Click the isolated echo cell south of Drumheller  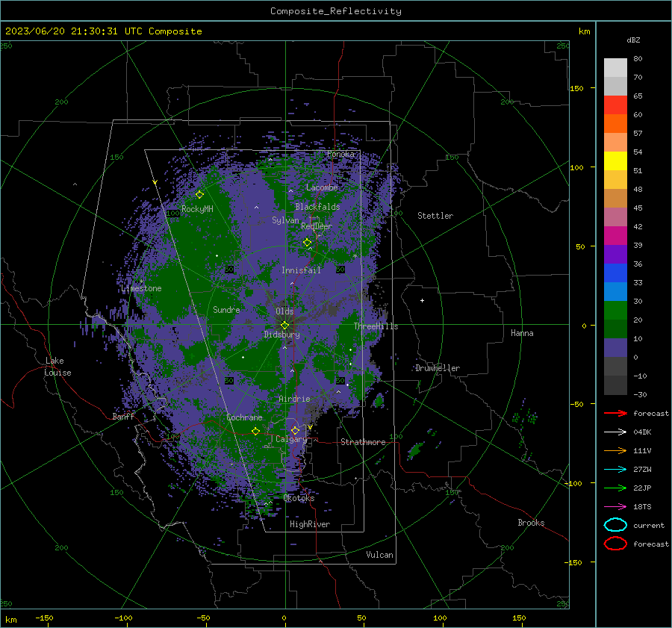point(379,401)
